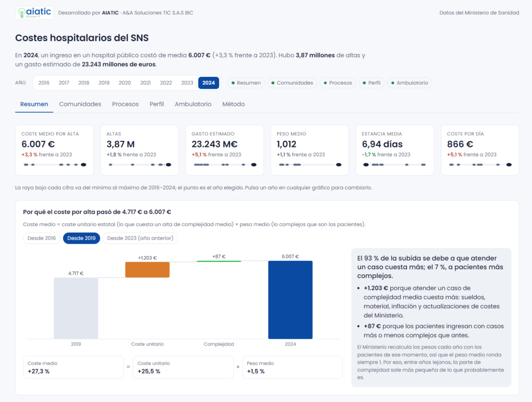Click the Altas 3,87 M card
This screenshot has height=402, width=532.
click(x=139, y=150)
